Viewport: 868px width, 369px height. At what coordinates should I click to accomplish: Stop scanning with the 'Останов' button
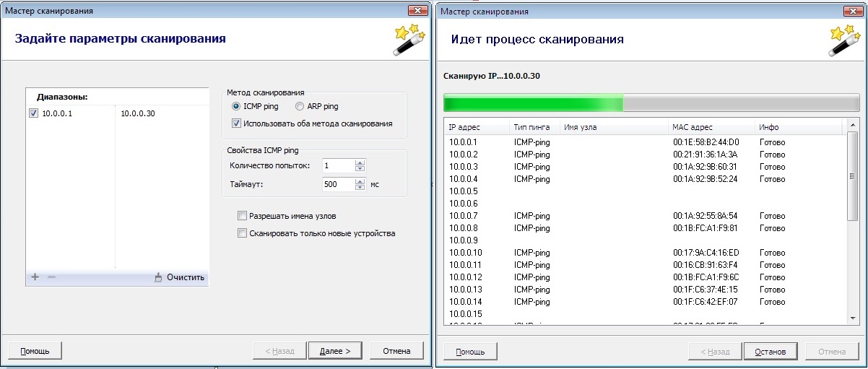click(770, 352)
